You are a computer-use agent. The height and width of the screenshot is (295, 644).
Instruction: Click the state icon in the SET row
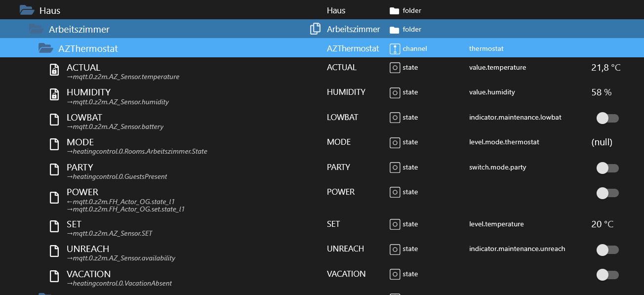click(395, 224)
